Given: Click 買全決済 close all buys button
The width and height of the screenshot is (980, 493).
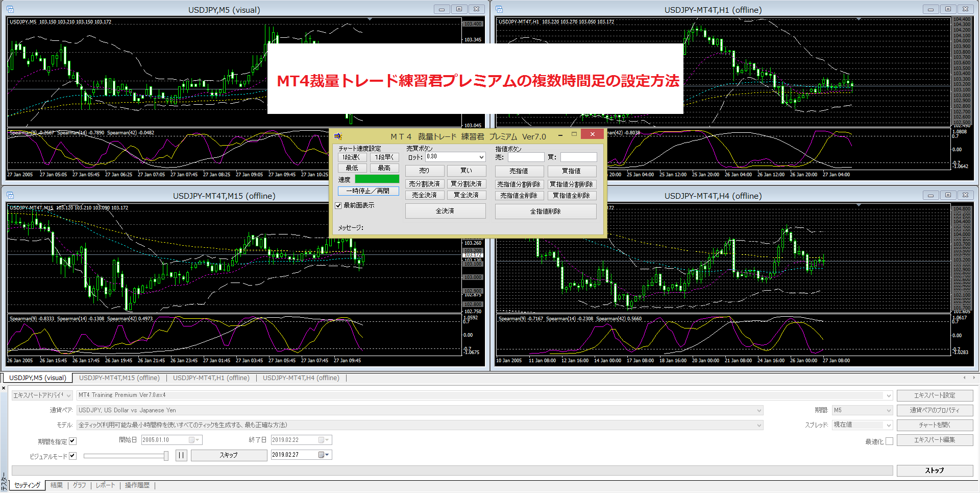Looking at the screenshot, I should 467,195.
